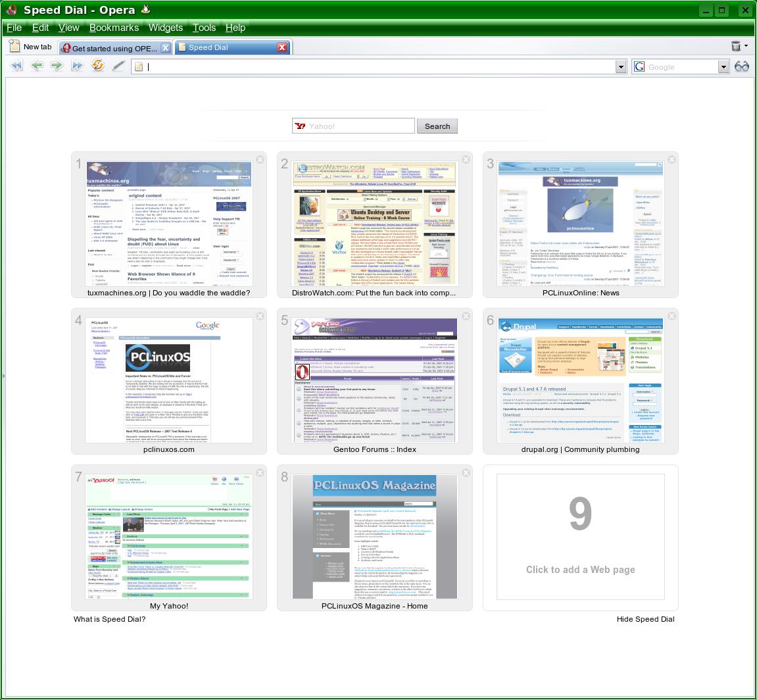Click the Yahoo! search text field
The image size is (757, 700).
click(x=353, y=126)
